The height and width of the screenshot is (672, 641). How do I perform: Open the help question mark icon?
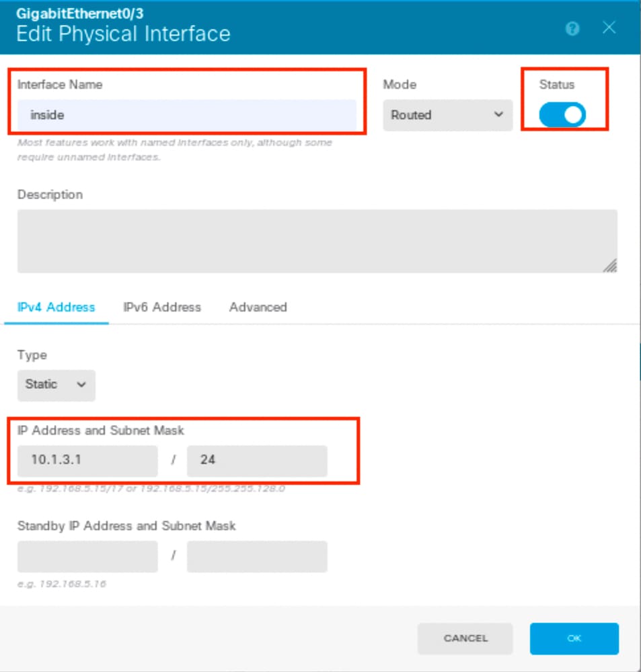pos(572,29)
